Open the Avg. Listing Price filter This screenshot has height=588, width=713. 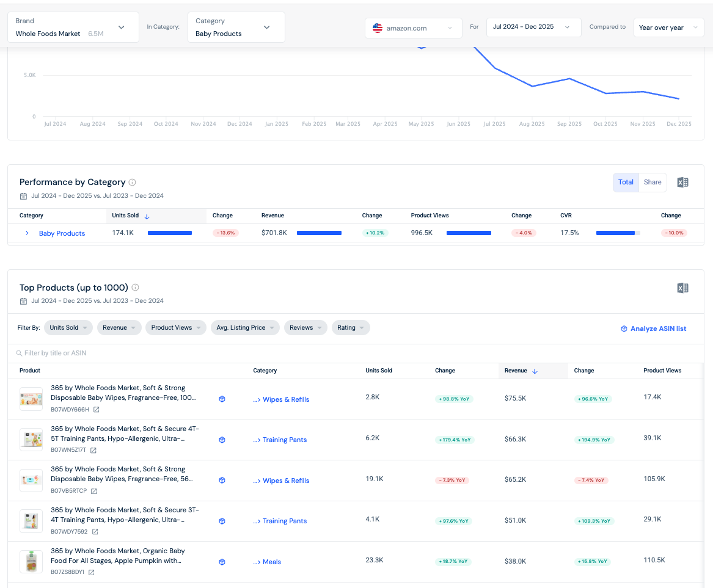tap(245, 328)
